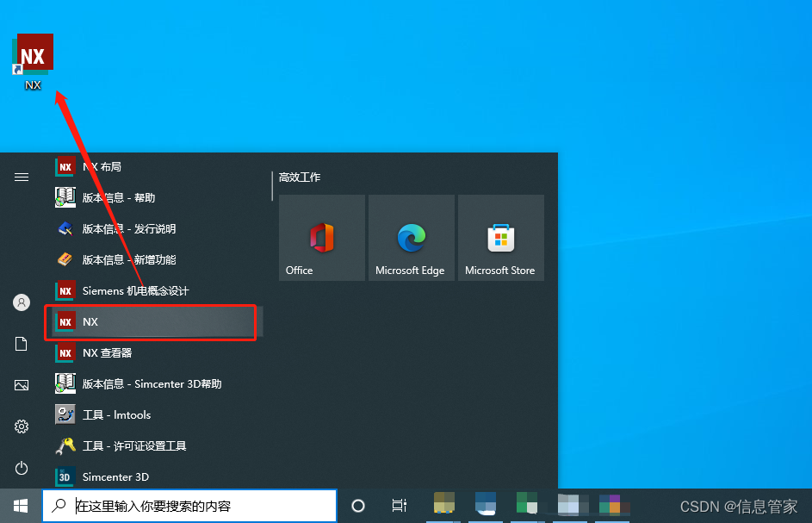Open the Microsoft Edge tile
This screenshot has height=523, width=812.
coord(412,238)
